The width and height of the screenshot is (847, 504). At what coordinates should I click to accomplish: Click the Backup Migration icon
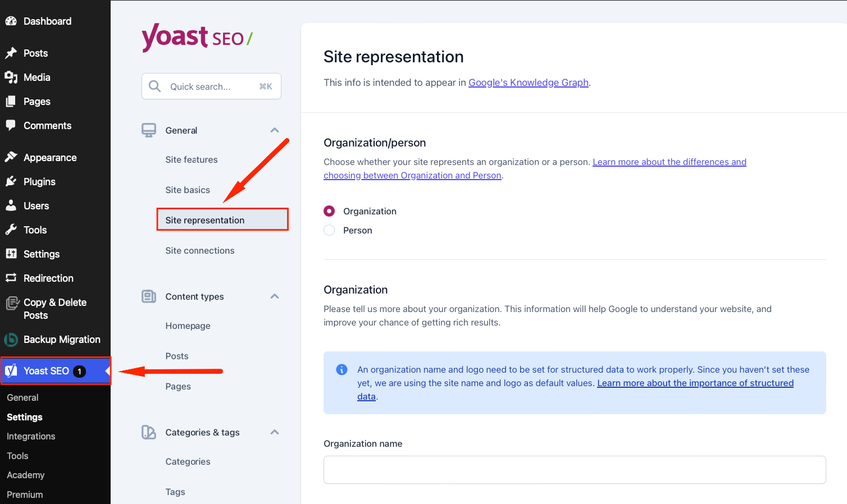coord(12,339)
